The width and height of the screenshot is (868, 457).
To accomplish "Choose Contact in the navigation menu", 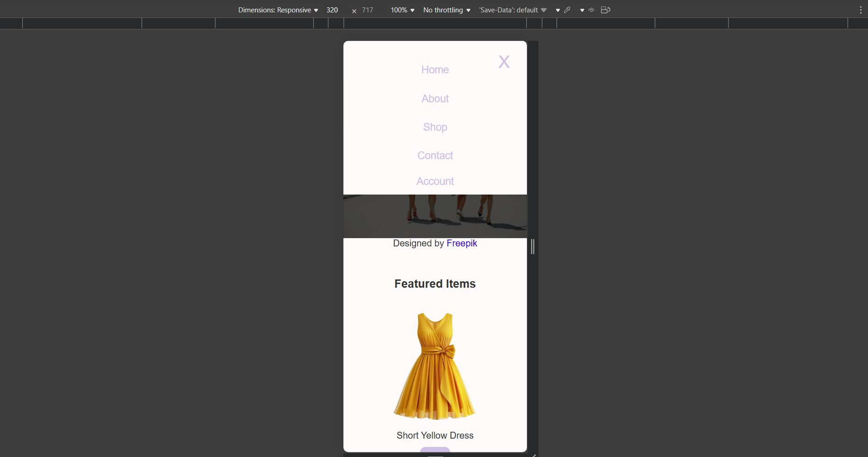I will 435,156.
